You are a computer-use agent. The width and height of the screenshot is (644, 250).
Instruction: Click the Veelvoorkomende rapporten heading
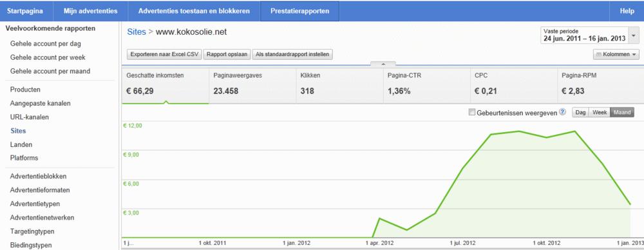pos(50,28)
